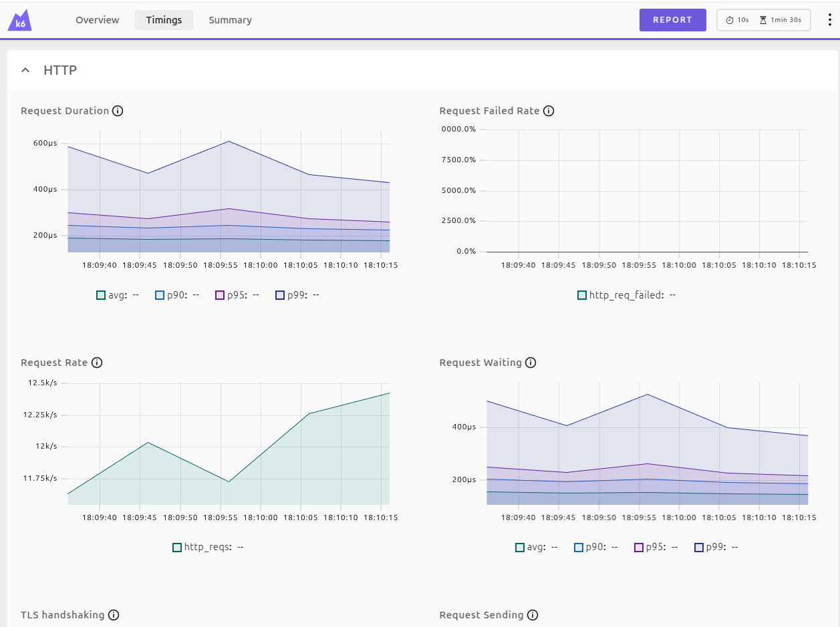Viewport: 840px width, 627px height.
Task: Click the Request Duration chart title
Action: tap(65, 111)
